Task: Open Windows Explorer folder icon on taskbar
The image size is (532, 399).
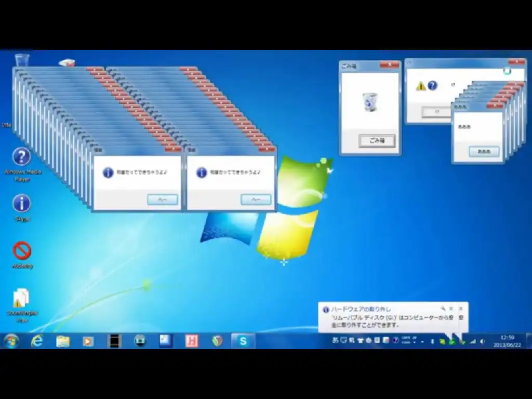Action: click(63, 341)
